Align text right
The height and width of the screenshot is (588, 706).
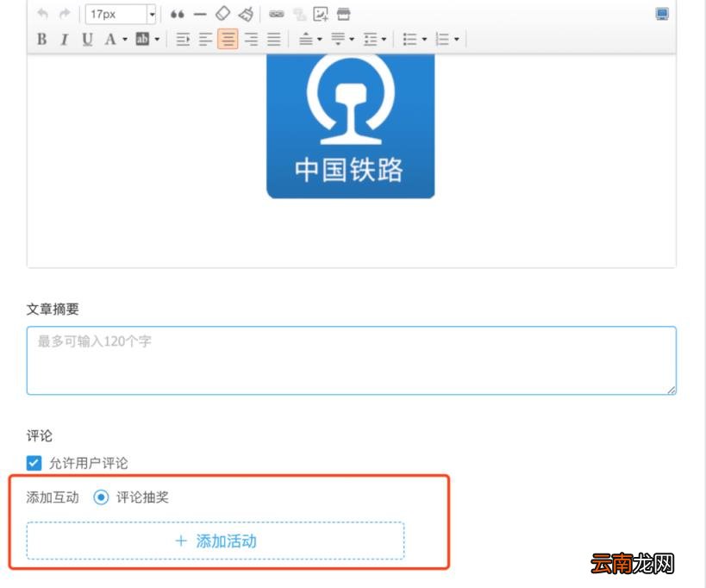pyautogui.click(x=251, y=39)
